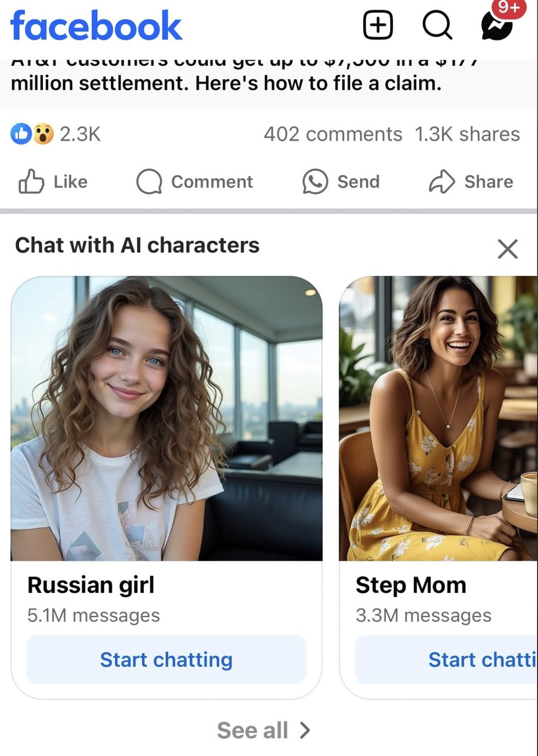Dismiss the Chat with AI characters section
The width and height of the screenshot is (538, 756).
(x=508, y=248)
